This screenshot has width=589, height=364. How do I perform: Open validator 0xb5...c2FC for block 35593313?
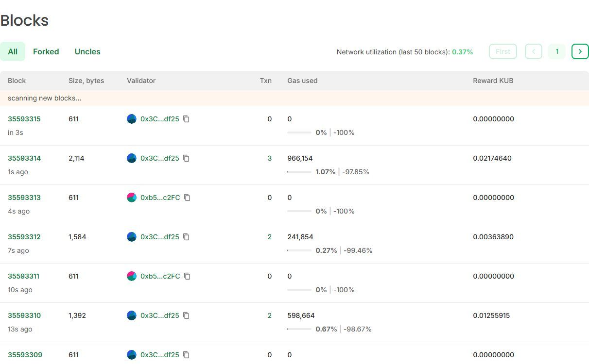tap(160, 198)
